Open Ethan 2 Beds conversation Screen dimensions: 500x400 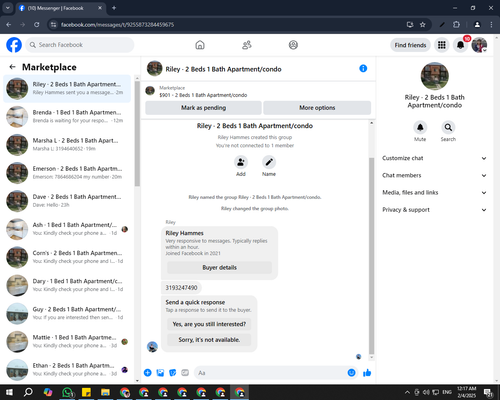tap(67, 369)
